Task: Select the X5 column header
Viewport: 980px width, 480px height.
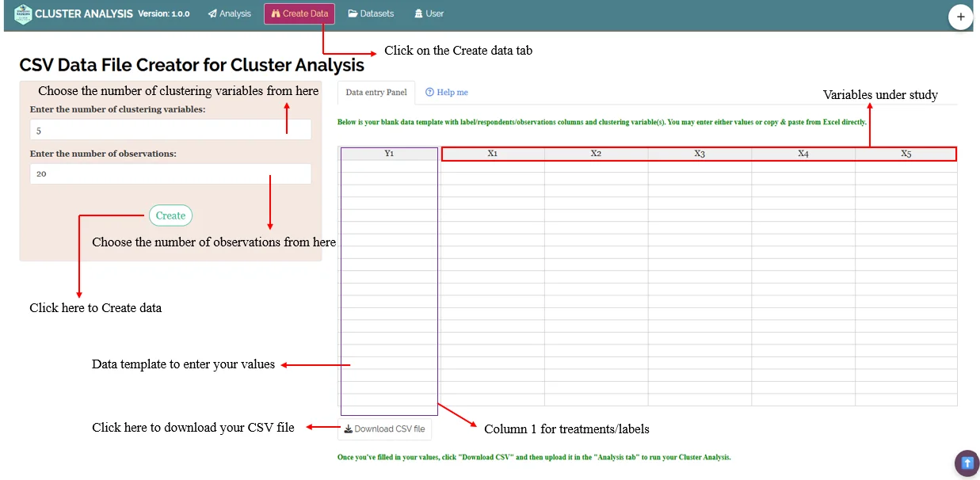Action: coord(906,154)
